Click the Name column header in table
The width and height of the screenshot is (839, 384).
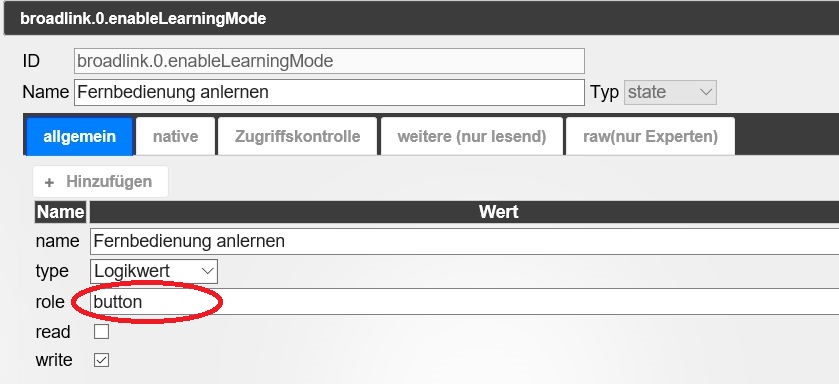point(60,212)
